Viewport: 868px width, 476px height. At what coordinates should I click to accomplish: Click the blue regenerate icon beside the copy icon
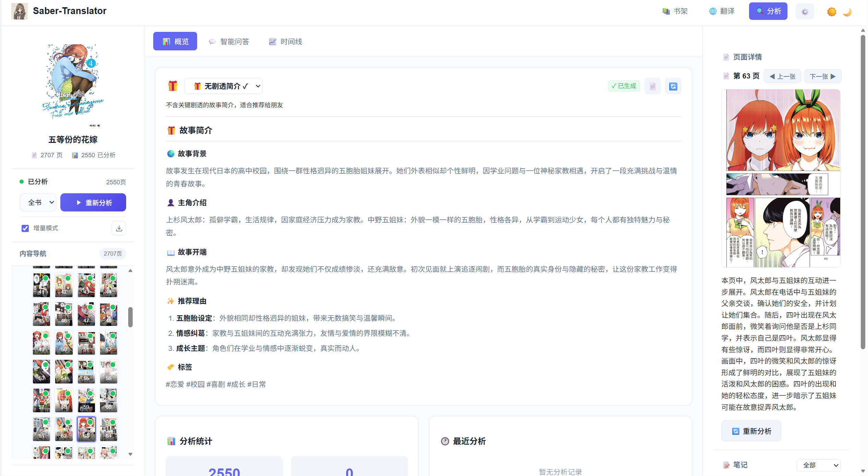pyautogui.click(x=673, y=86)
